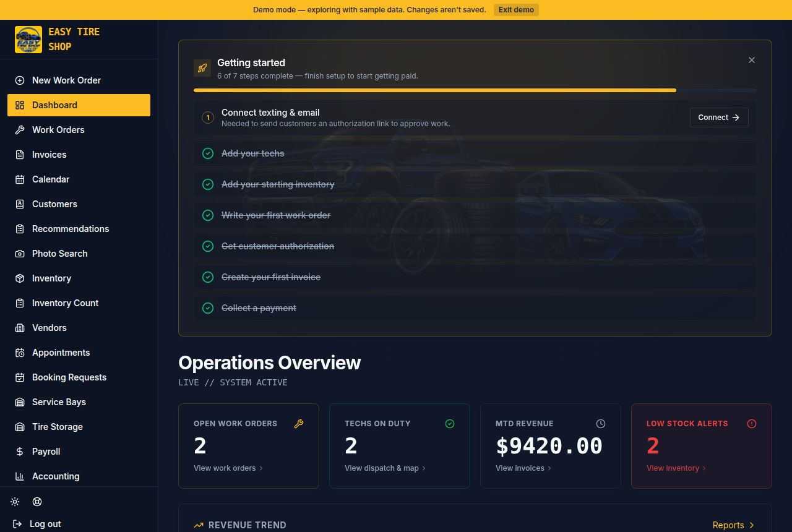Click the Operations Overview heading
This screenshot has height=532, width=792.
270,363
